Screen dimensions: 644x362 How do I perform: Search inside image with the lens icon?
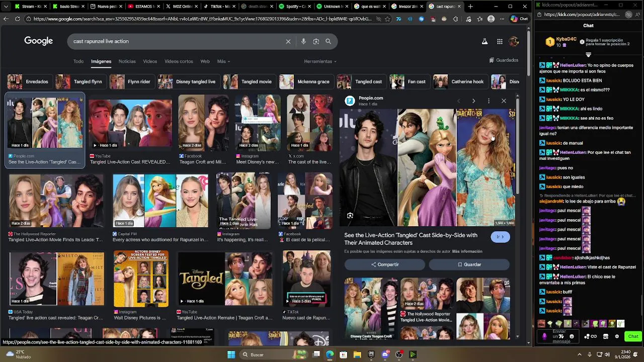350,216
